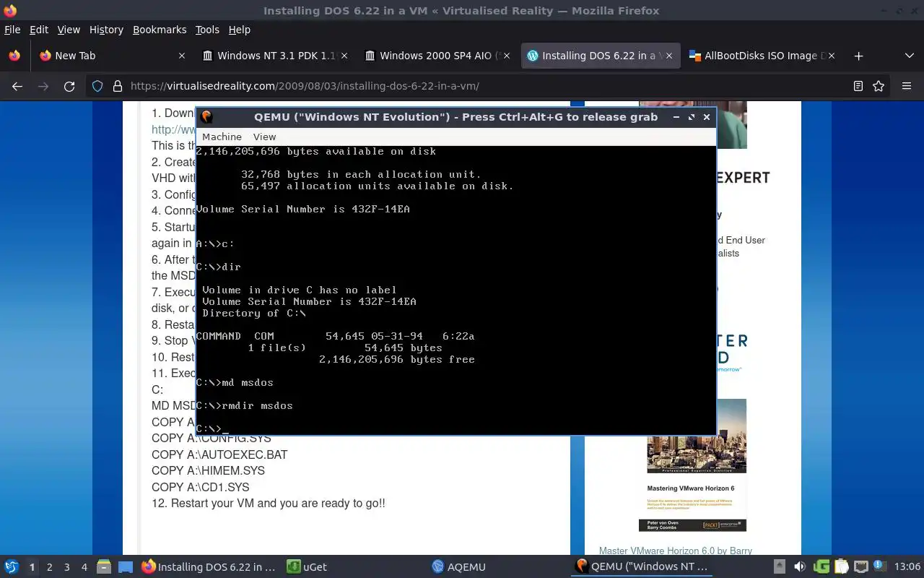Click COPY A:\HIMEM.SYS line in article
Image resolution: width=924 pixels, height=578 pixels.
tap(208, 470)
